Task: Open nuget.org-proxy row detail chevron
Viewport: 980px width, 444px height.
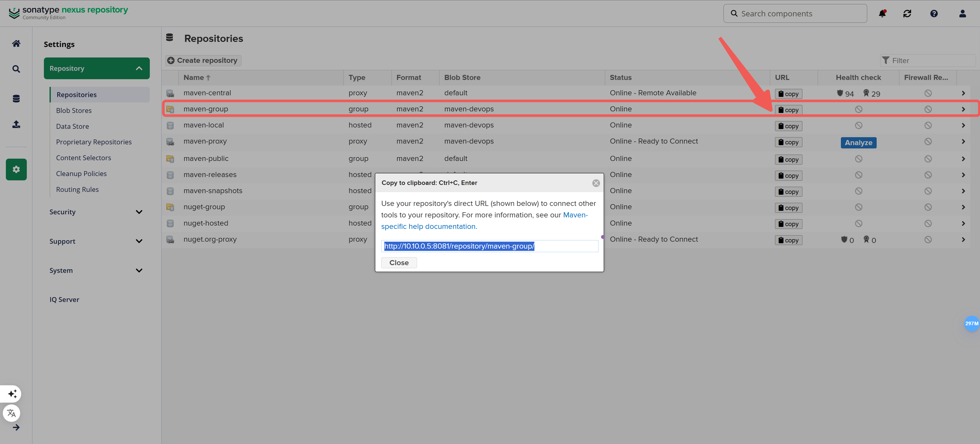Action: [x=963, y=240]
